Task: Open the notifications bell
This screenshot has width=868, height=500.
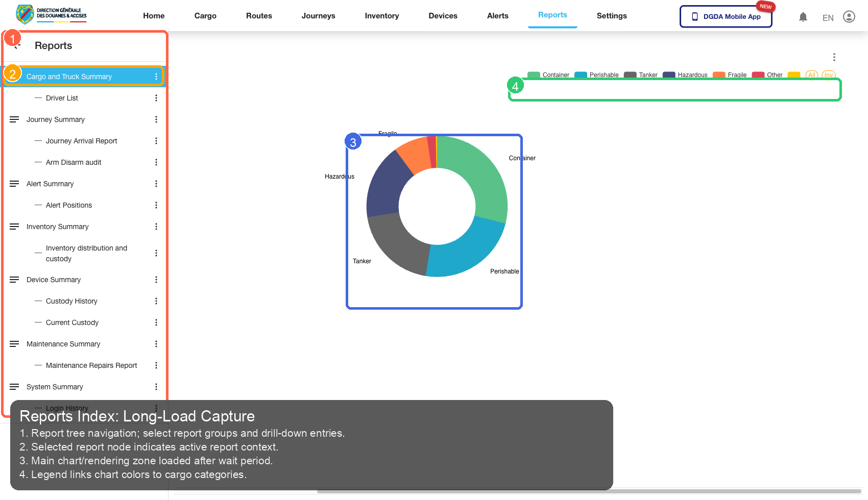Action: pos(803,17)
